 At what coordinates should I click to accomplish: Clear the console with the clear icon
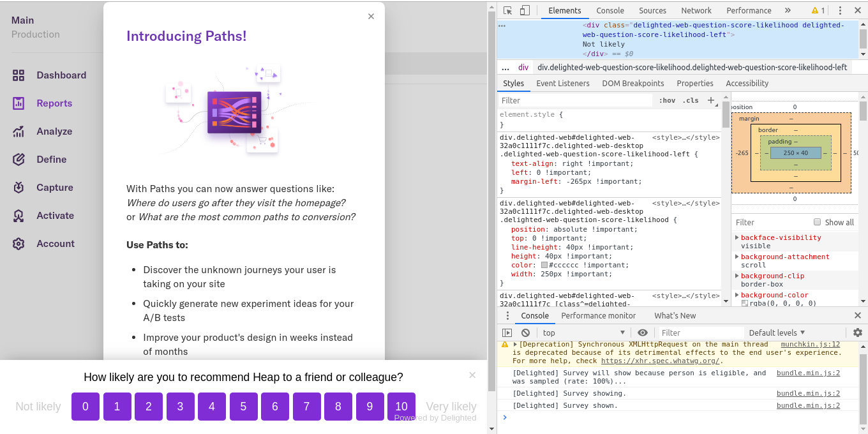click(525, 333)
